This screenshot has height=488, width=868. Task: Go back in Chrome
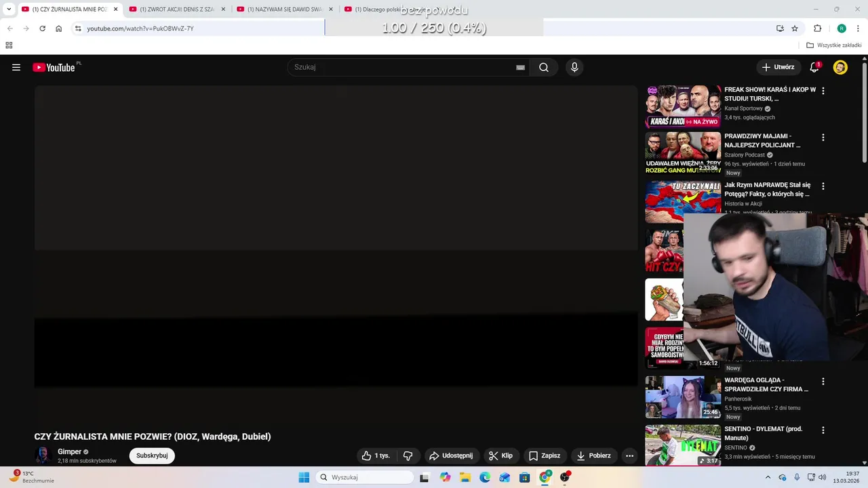point(9,28)
